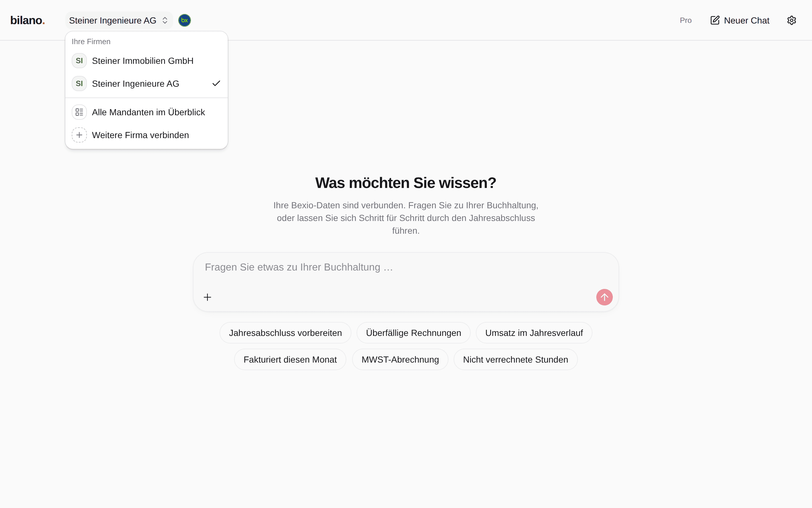Open Alle Mandanten im Überblick
This screenshot has height=508, width=812.
(x=147, y=112)
